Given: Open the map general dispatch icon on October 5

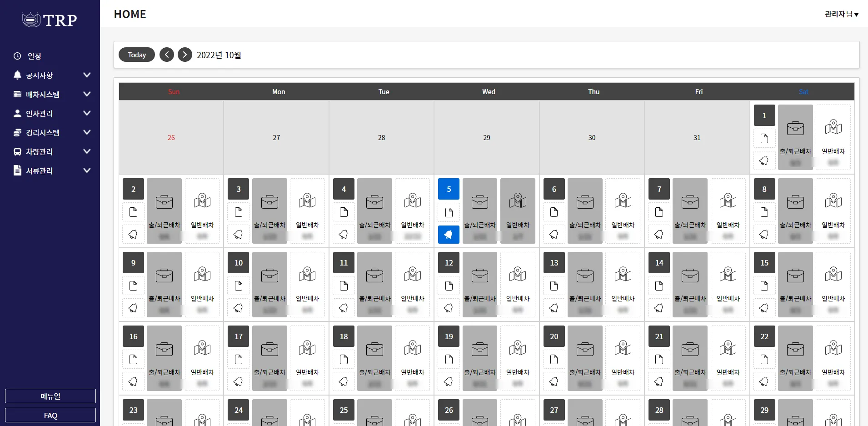Looking at the screenshot, I should click(x=518, y=201).
